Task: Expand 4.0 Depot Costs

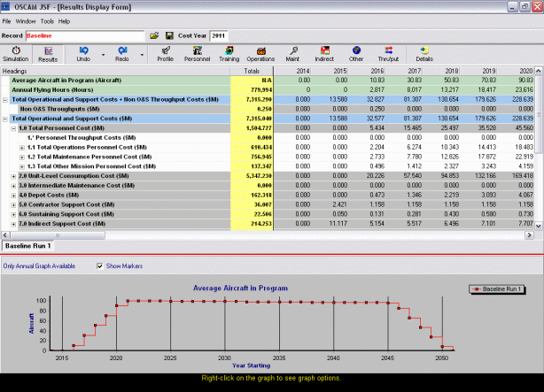Action: click(13, 196)
